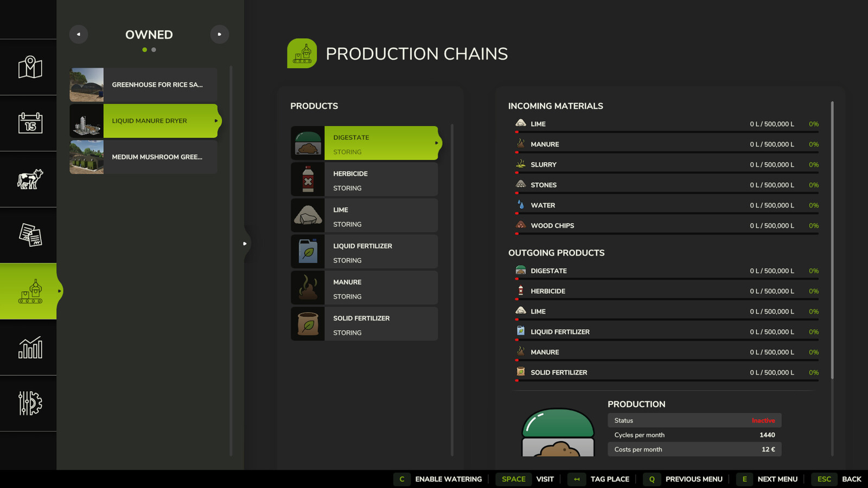Open the map page in the sidebar
The height and width of the screenshot is (488, 868).
point(30,67)
